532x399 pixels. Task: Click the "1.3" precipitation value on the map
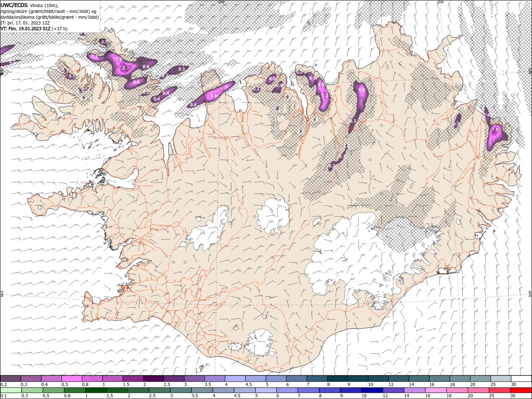click(325, 96)
